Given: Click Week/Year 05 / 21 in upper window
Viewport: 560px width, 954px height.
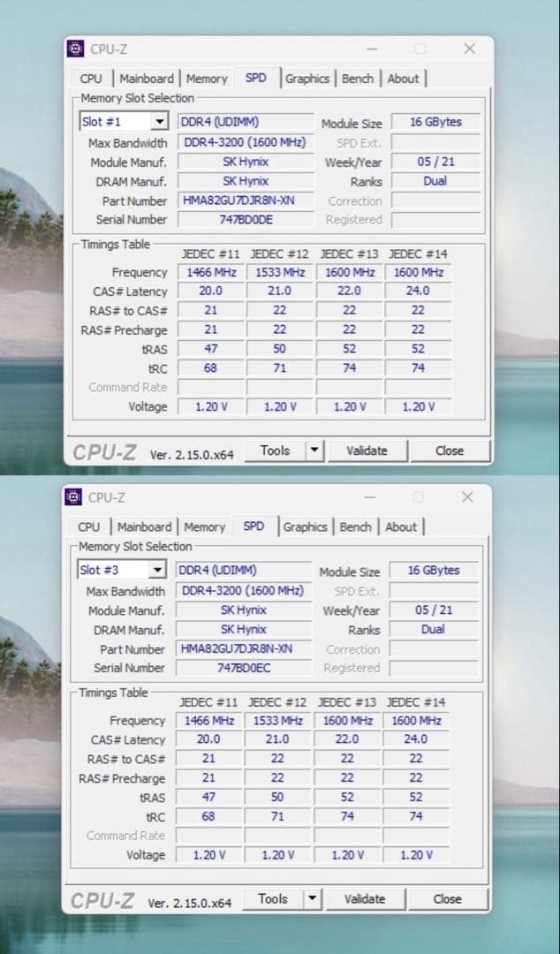Looking at the screenshot, I should (435, 162).
